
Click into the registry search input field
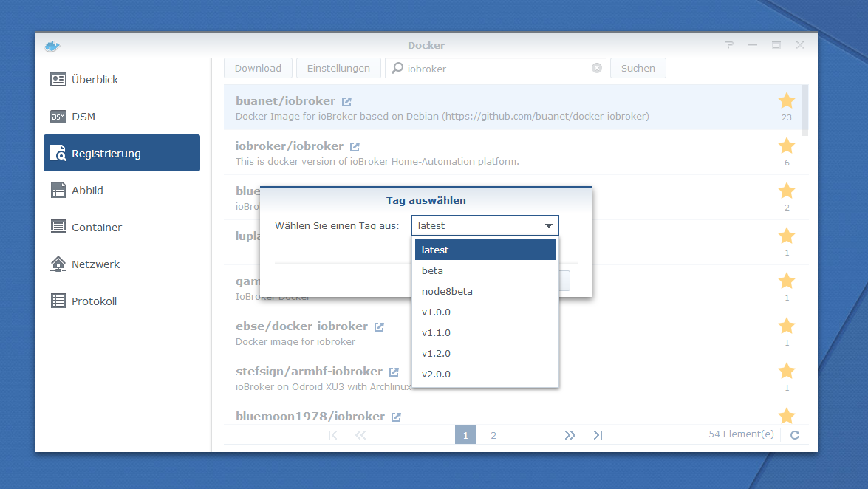[x=496, y=68]
